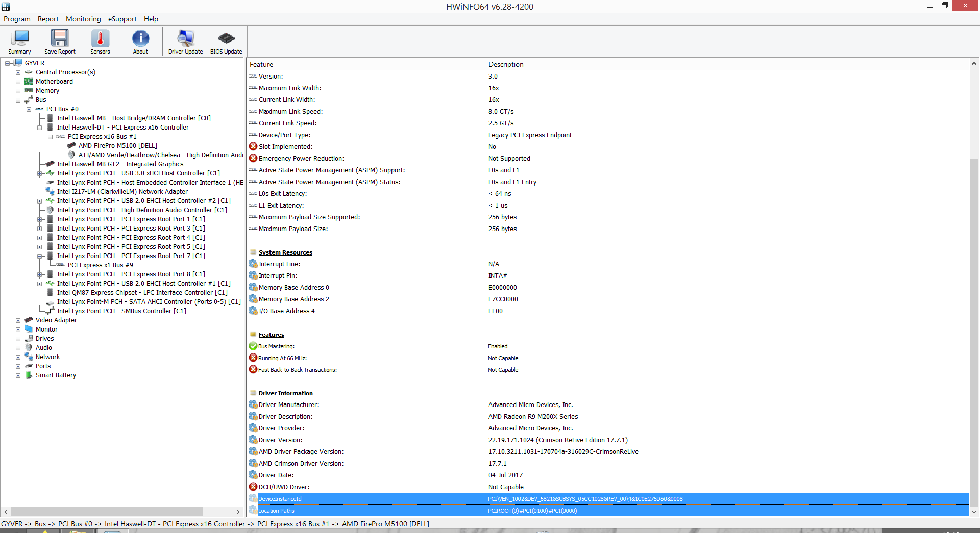Open the Help menu
This screenshot has width=980, height=533.
[x=151, y=19]
